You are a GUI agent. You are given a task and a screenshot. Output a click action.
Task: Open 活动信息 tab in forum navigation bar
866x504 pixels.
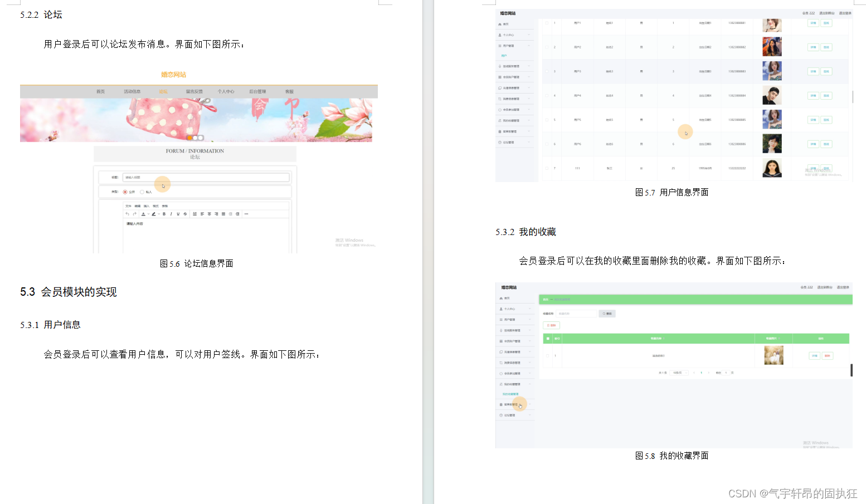pyautogui.click(x=132, y=91)
